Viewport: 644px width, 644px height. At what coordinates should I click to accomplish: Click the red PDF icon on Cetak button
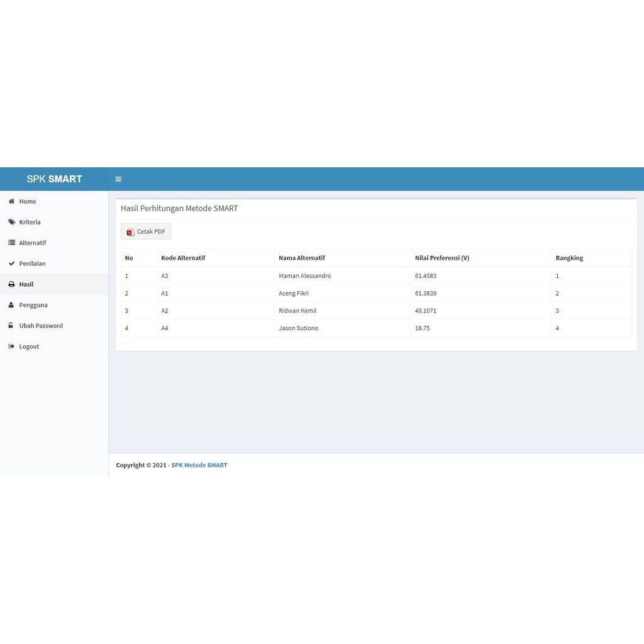tap(130, 232)
